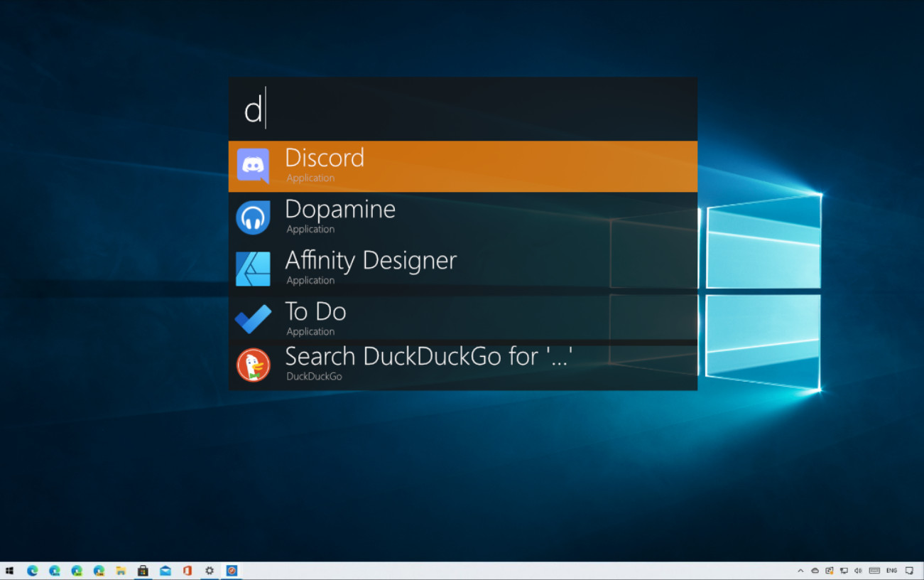This screenshot has width=924, height=580.
Task: Click the DuckDuckGo duck icon
Action: click(x=253, y=365)
